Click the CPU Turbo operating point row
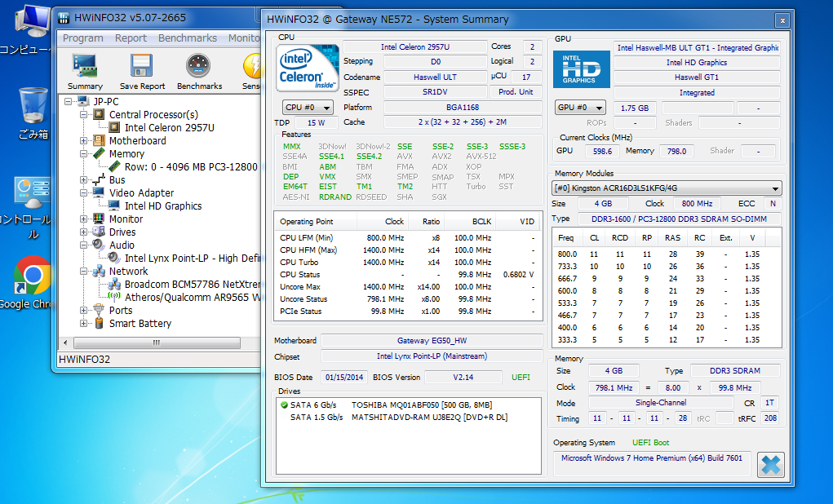 pos(407,263)
